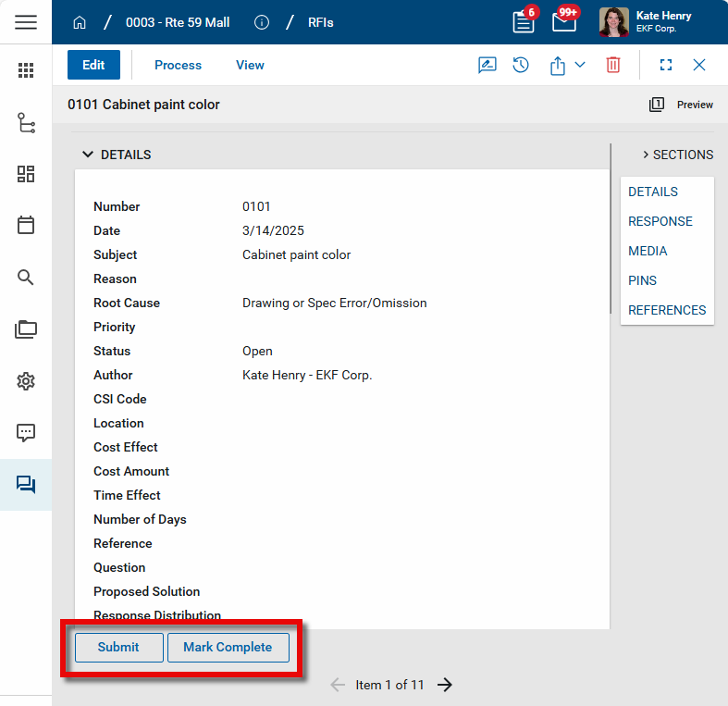Go to next item arrow
This screenshot has height=706, width=728.
tap(445, 685)
